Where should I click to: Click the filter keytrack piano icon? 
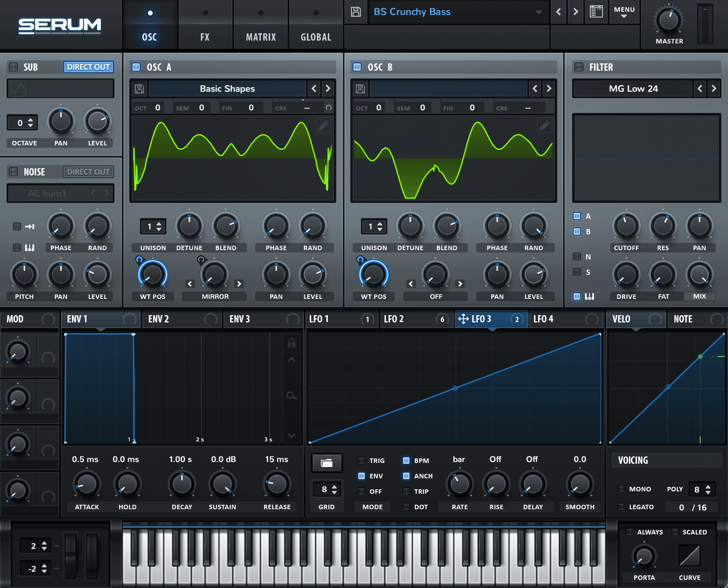point(589,296)
